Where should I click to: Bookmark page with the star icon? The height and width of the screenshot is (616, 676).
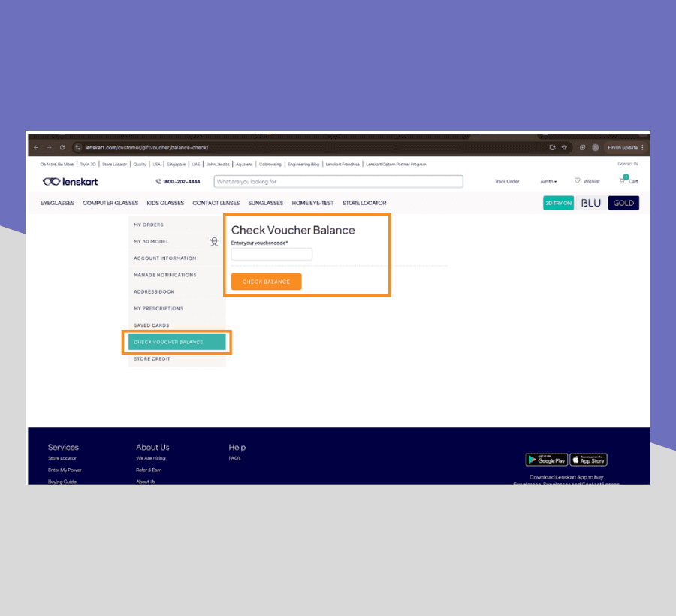pyautogui.click(x=564, y=147)
